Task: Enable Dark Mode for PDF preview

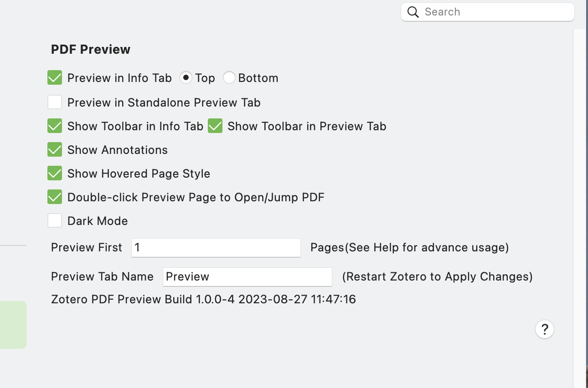Action: [54, 220]
